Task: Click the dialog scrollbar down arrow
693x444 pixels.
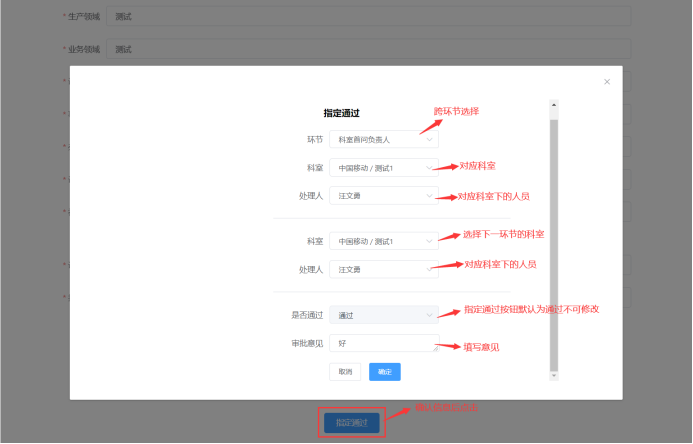Action: tap(554, 376)
